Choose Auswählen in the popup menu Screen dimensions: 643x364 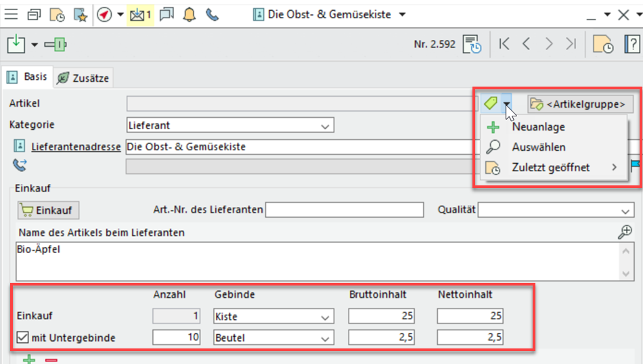(538, 147)
